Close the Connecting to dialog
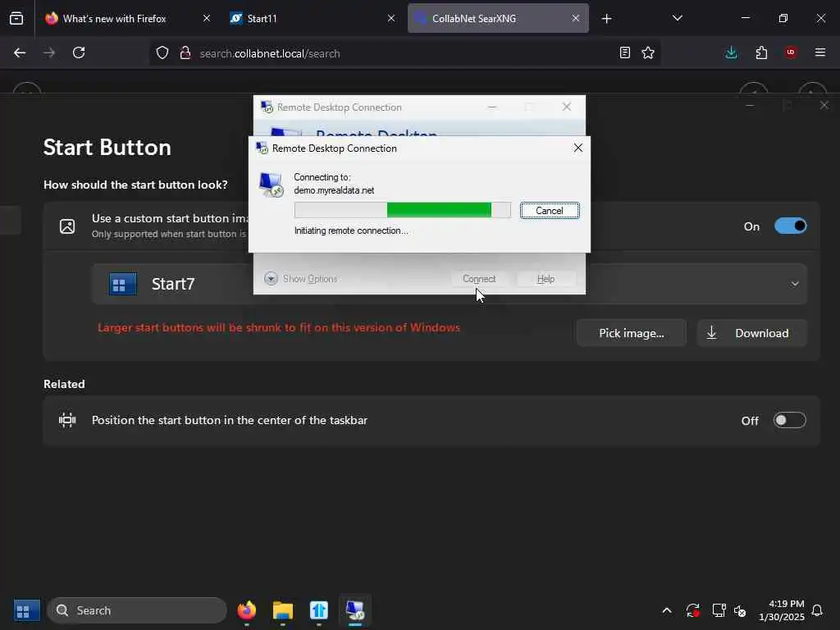The width and height of the screenshot is (840, 630). point(578,148)
